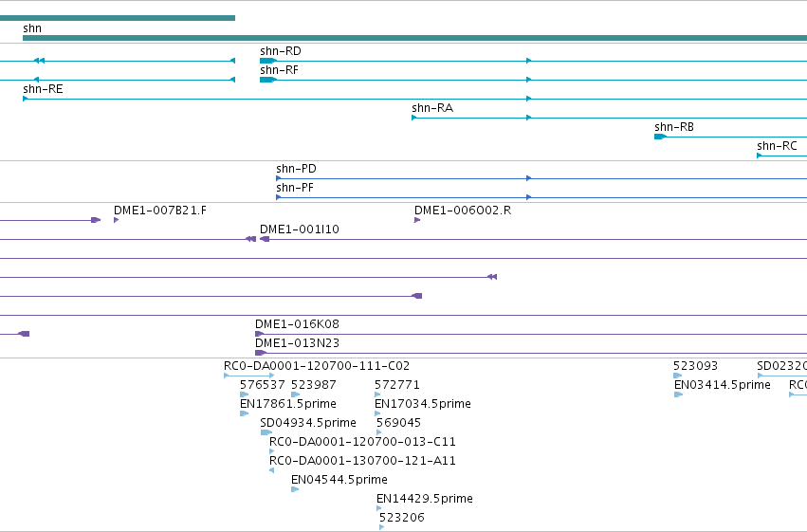Click the DME1-016K08 start block
Image resolution: width=807 pixels, height=532 pixels.
pyautogui.click(x=259, y=334)
